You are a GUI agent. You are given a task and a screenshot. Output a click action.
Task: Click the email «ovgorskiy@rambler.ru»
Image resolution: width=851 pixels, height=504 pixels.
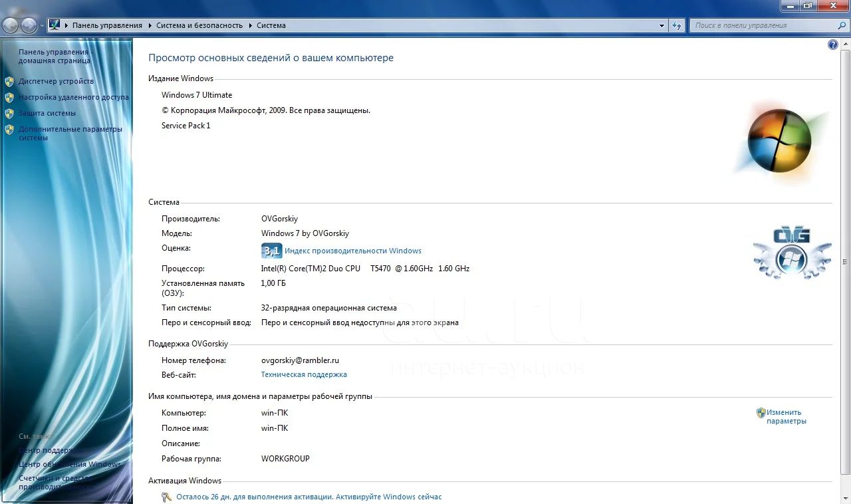tap(300, 360)
